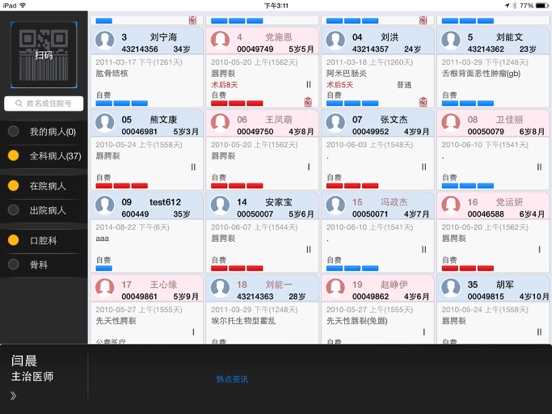Tap patient ID 00050071
The width and height of the screenshot is (552, 414).
pyautogui.click(x=370, y=214)
